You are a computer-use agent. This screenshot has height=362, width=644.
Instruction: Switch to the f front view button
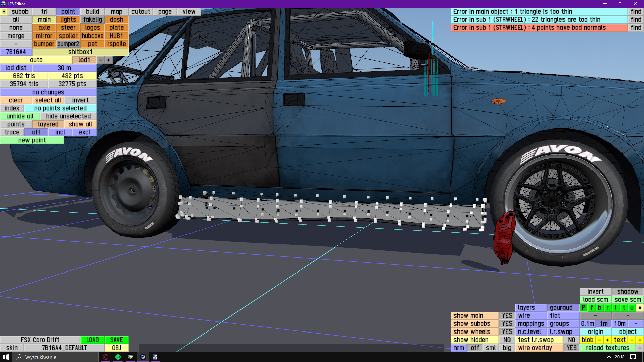point(592,308)
